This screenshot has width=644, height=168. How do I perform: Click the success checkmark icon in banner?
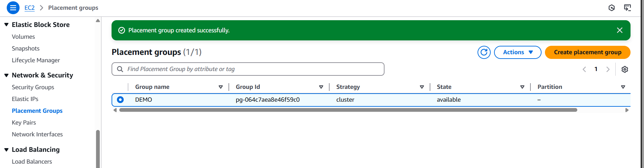(x=122, y=30)
